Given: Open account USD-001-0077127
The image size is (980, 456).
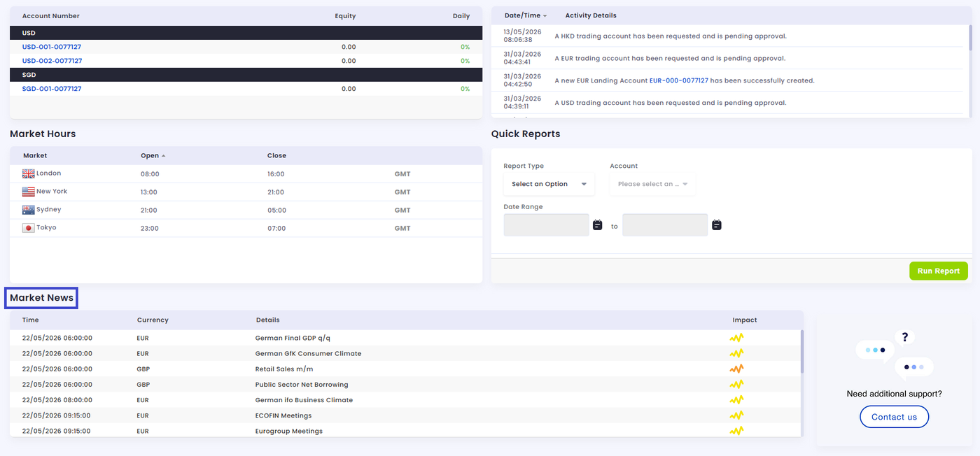Looking at the screenshot, I should [x=52, y=47].
